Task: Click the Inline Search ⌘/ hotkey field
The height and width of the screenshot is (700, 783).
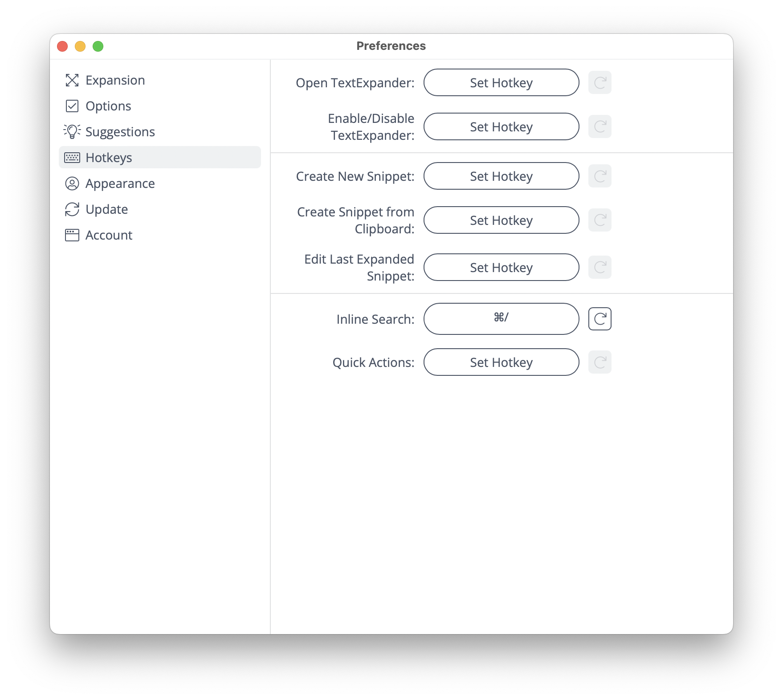Action: [x=502, y=319]
